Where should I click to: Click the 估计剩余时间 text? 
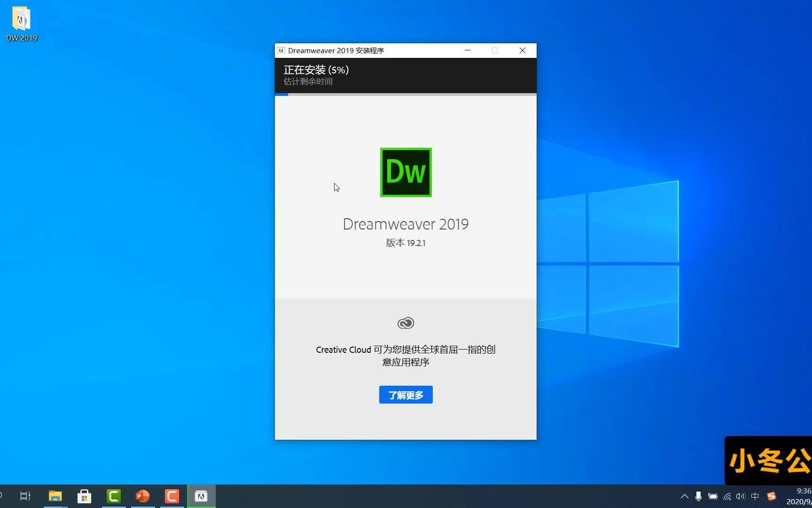308,81
